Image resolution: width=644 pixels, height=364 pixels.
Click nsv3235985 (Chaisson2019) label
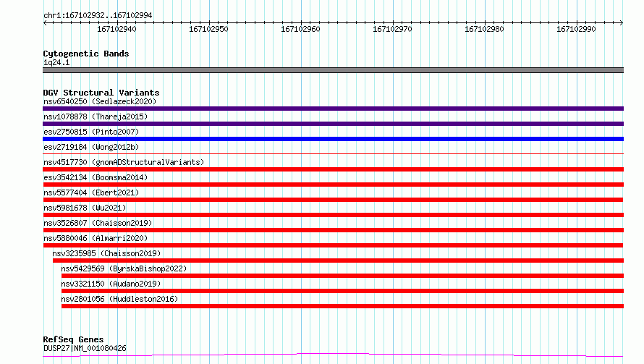pos(106,253)
